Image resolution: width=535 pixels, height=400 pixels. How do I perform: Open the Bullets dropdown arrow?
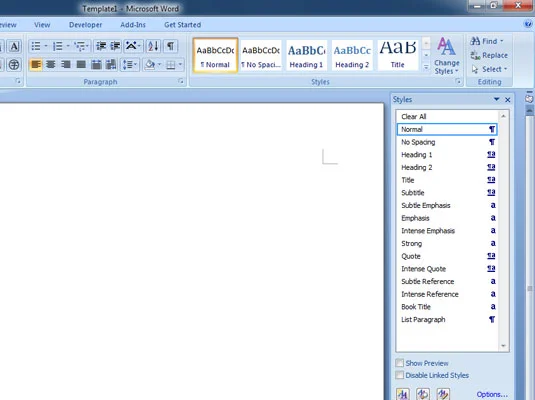pyautogui.click(x=46, y=46)
